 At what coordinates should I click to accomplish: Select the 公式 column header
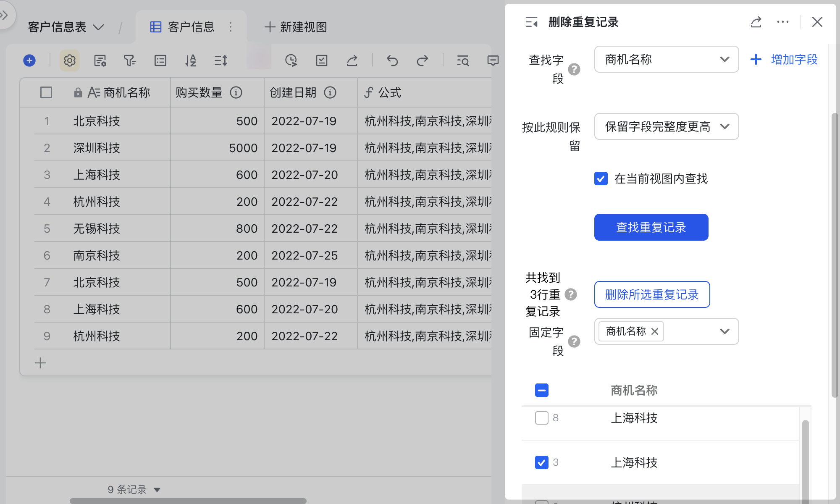(424, 92)
